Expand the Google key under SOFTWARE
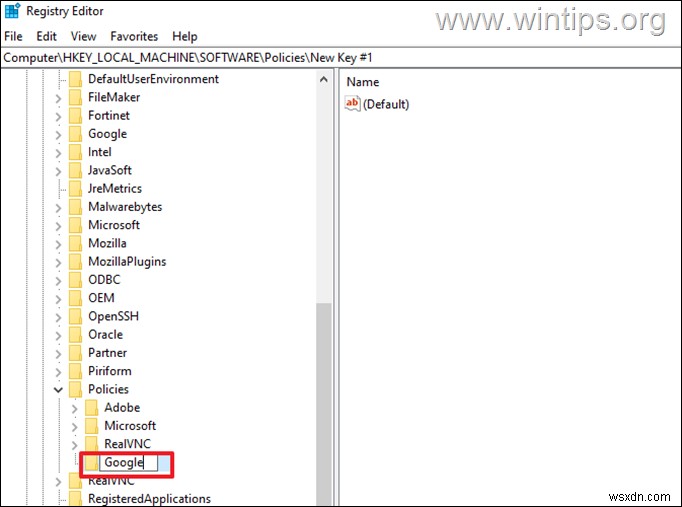The width and height of the screenshot is (682, 507). tap(58, 135)
